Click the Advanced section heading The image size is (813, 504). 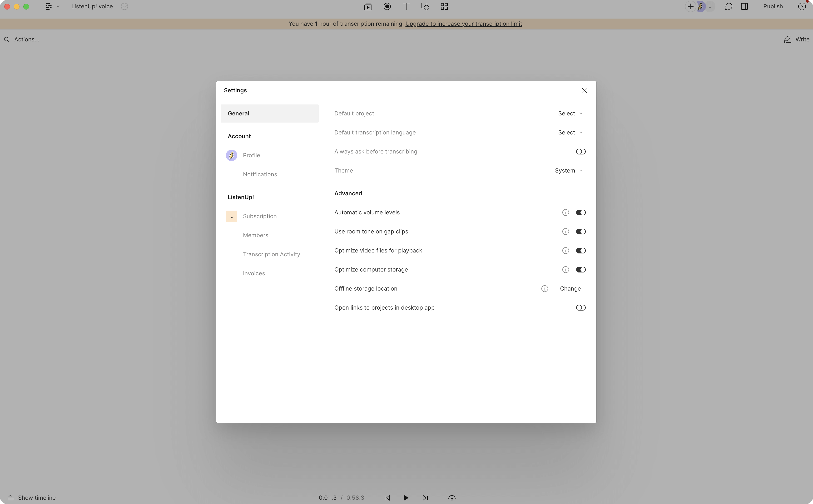[x=348, y=193]
